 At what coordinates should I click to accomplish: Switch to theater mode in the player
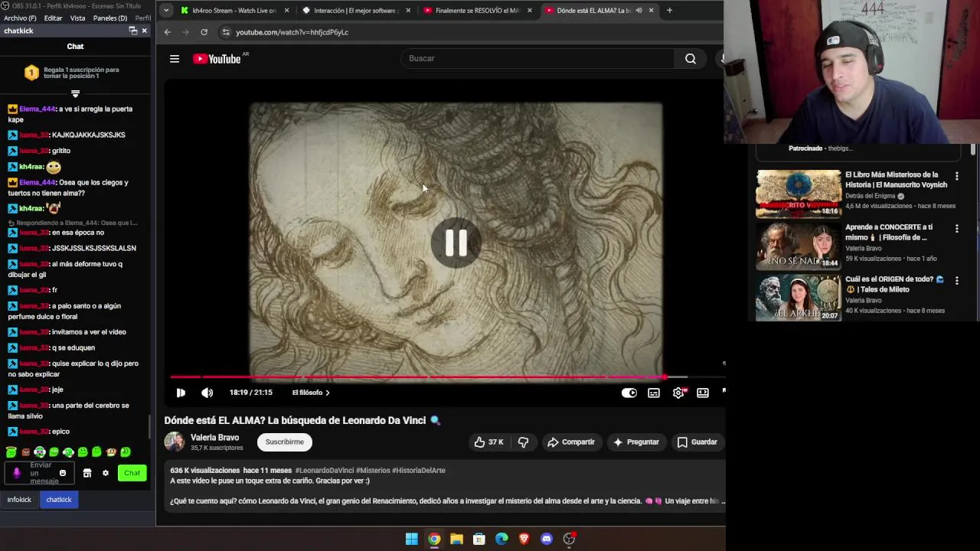click(703, 393)
